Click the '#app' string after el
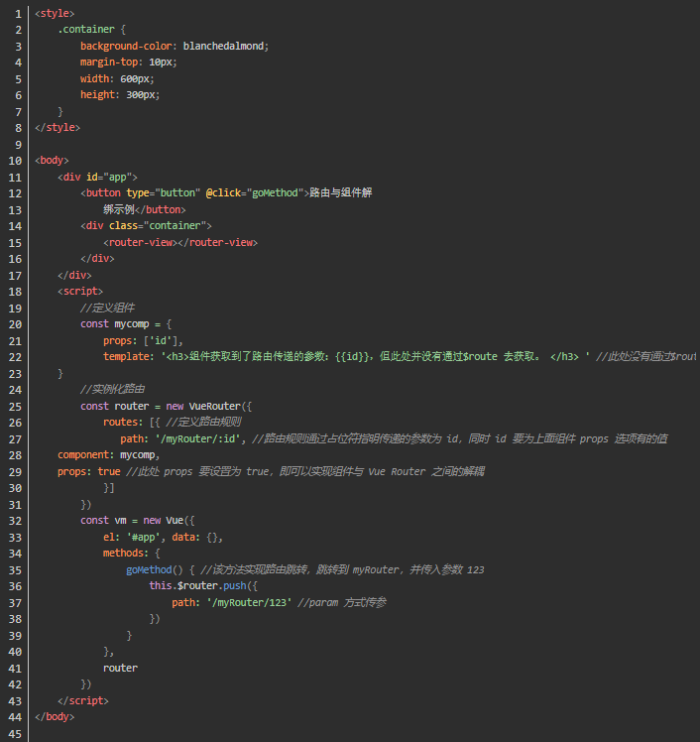700x742 pixels. click(144, 537)
